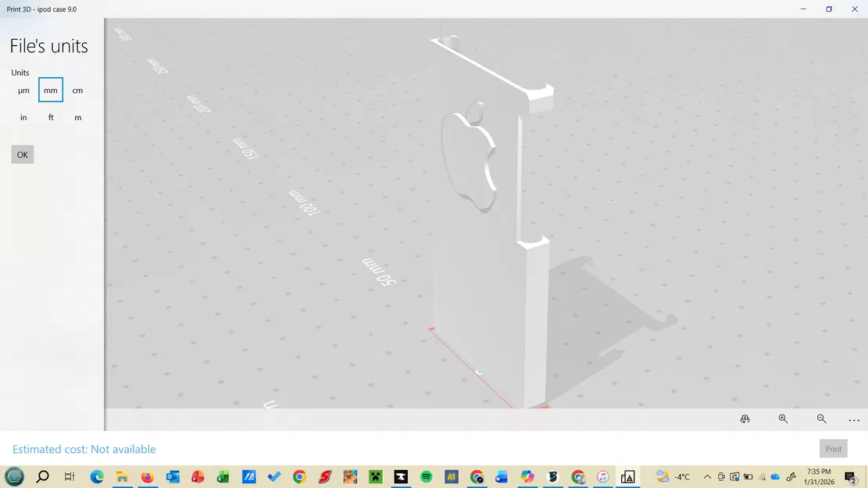Open the Wi-Fi network tray icon

tap(762, 476)
